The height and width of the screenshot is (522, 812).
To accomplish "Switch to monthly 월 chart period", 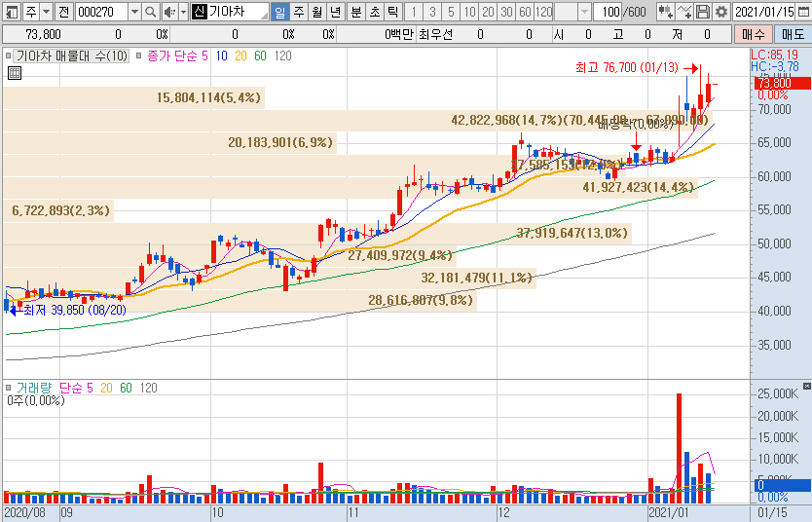I will (x=317, y=12).
